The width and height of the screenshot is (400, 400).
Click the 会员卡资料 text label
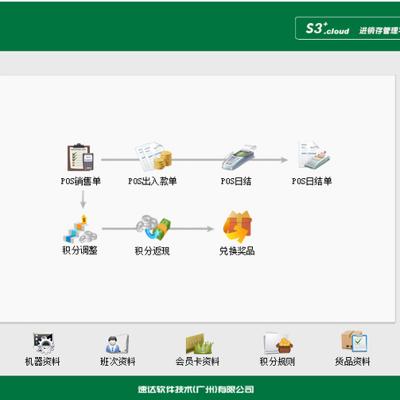tap(198, 361)
